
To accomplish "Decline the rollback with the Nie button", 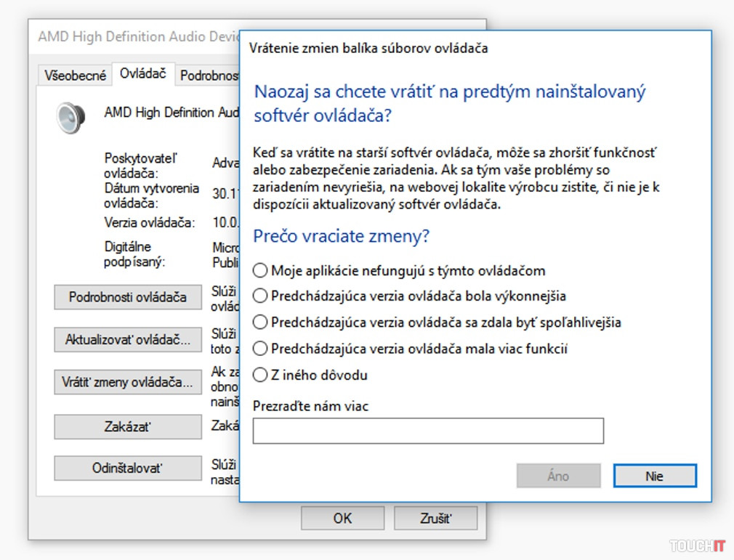I will [654, 476].
